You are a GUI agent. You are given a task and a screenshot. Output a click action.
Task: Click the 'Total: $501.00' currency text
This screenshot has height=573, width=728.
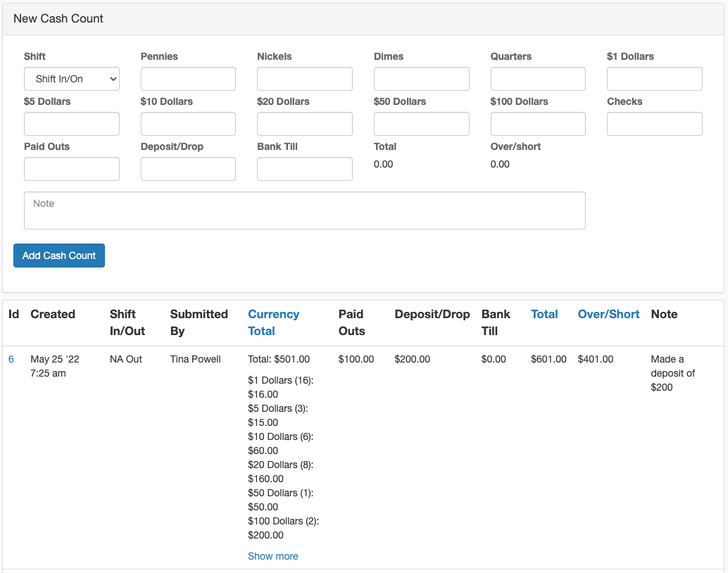pyautogui.click(x=279, y=359)
